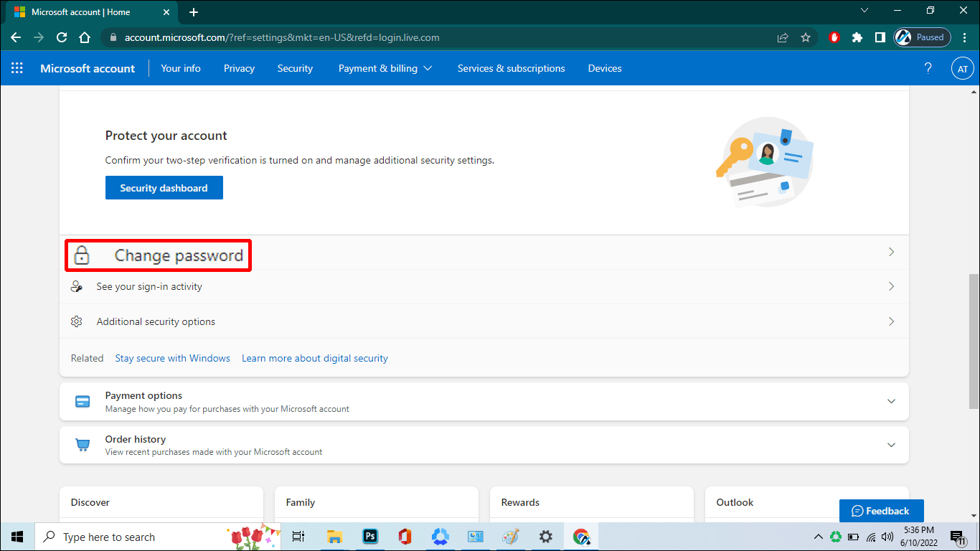Click the gear icon for Additional security options

pyautogui.click(x=77, y=321)
